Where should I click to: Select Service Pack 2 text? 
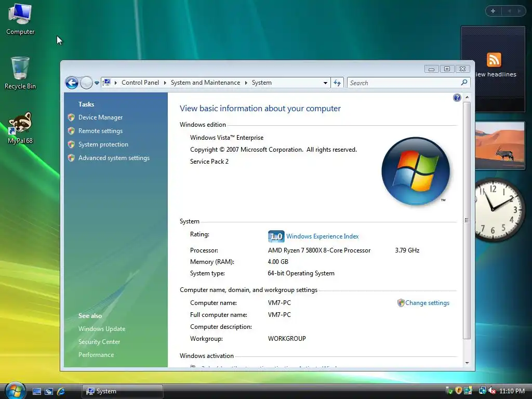(x=209, y=162)
